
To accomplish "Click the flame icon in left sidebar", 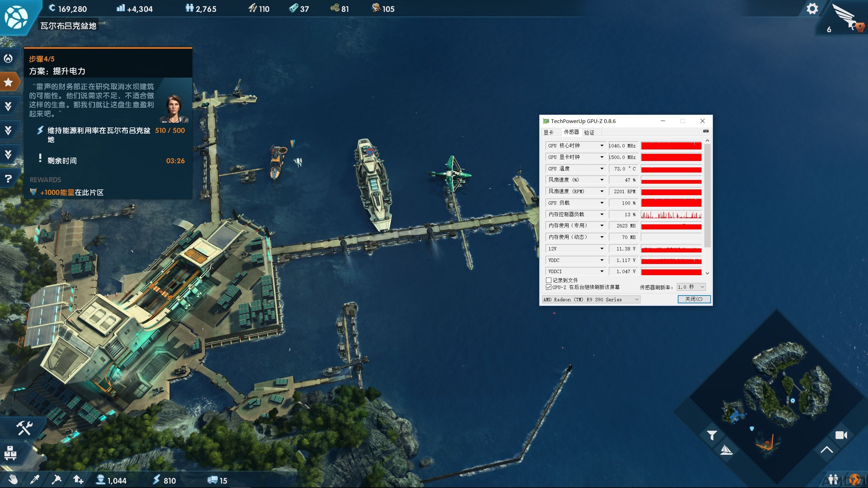I will click(8, 59).
